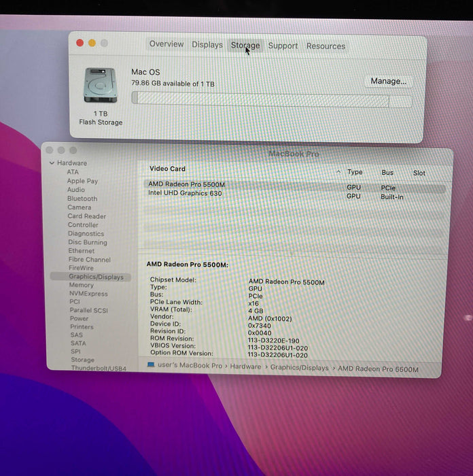
Task: Click the Vendor value AMD (0x1002)
Action: [x=270, y=318]
